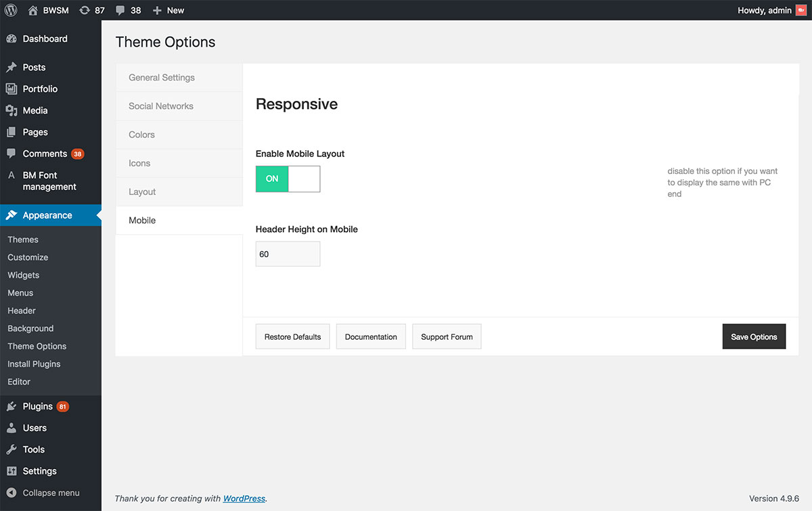
Task: Click the updates icon showing 87
Action: (85, 10)
